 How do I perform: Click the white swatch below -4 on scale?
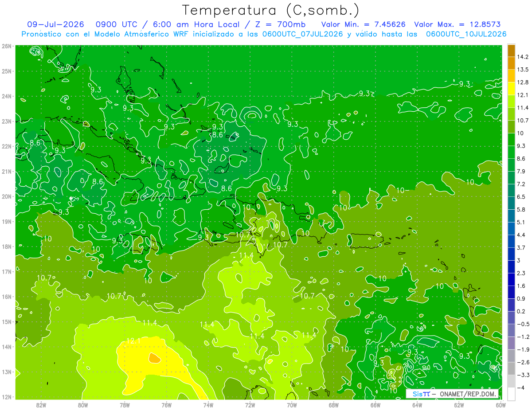pyautogui.click(x=511, y=394)
